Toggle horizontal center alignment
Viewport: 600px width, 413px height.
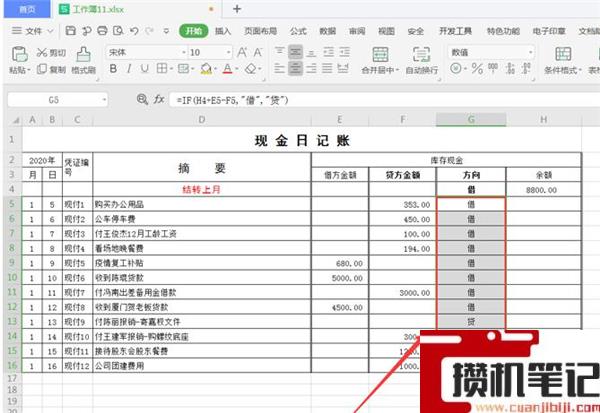(295, 69)
